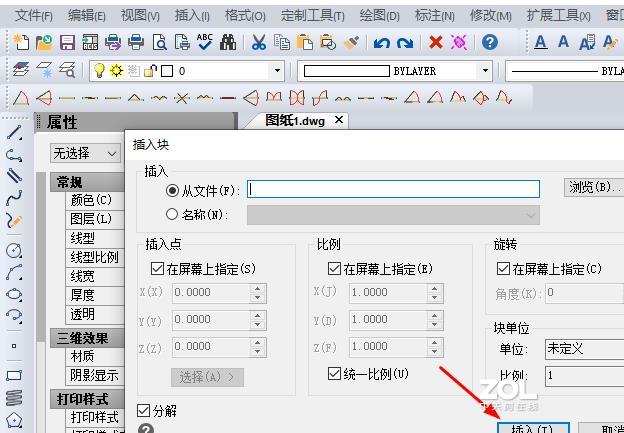
Task: Collapse the 三维效果 section header
Action: (87, 338)
